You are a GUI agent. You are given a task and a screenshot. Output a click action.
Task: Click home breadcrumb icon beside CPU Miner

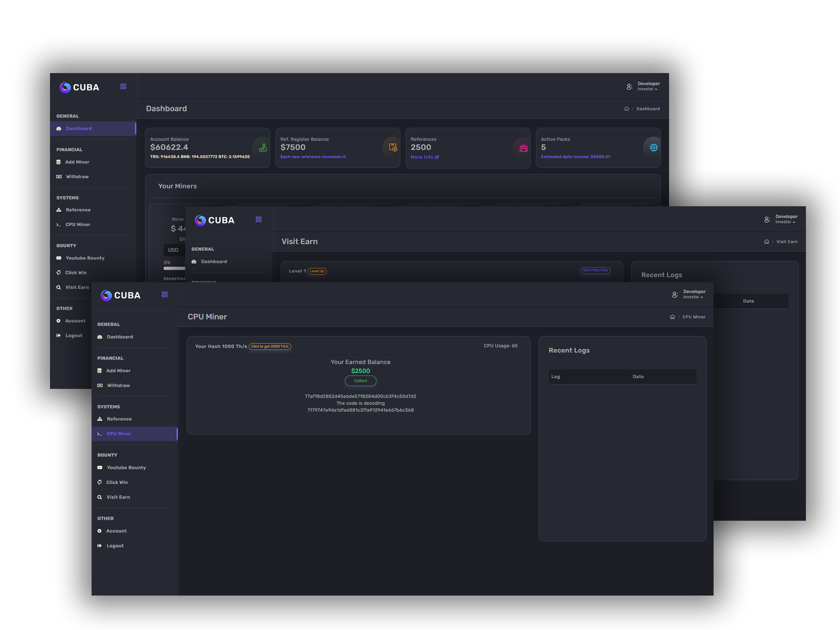pos(672,317)
